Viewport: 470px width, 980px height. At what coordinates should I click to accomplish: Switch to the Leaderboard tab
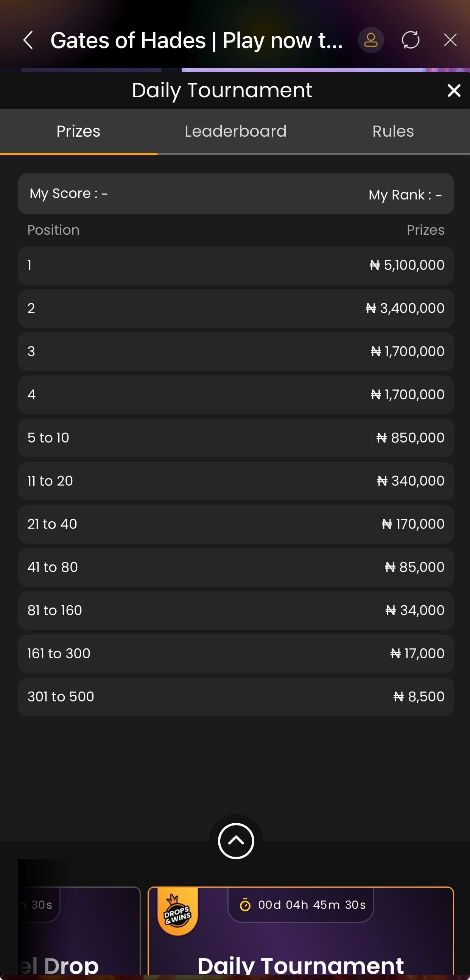235,131
